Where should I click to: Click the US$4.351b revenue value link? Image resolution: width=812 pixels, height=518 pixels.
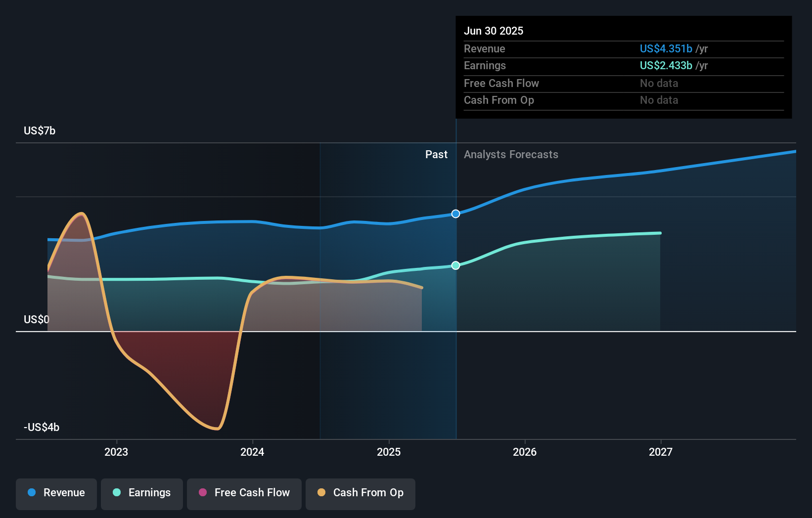(x=666, y=48)
